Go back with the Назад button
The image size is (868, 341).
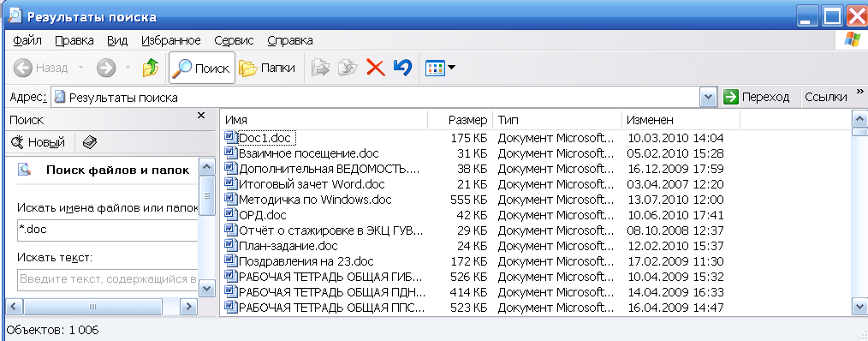pos(40,68)
